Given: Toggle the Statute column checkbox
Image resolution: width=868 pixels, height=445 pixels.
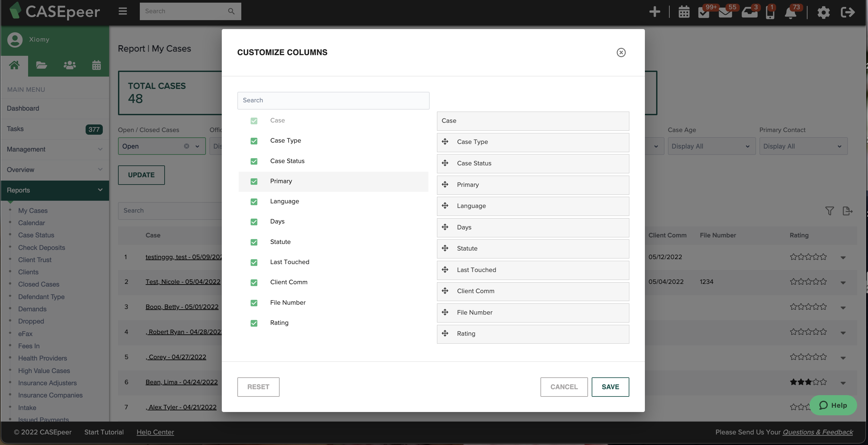Looking at the screenshot, I should tap(254, 242).
